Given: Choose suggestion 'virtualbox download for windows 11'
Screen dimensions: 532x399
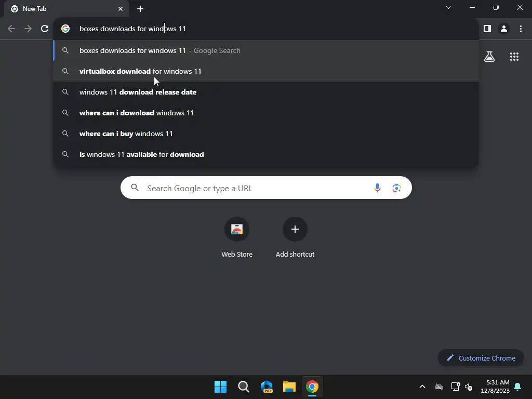Looking at the screenshot, I should [266, 71].
